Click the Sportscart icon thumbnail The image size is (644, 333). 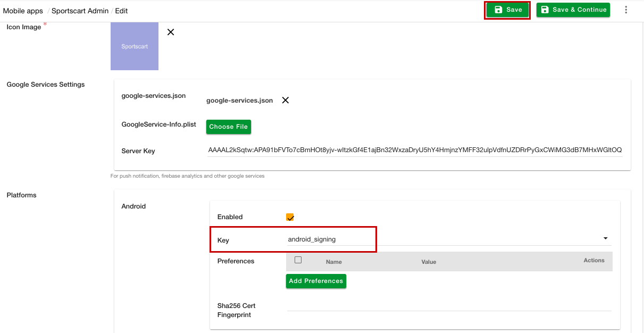pyautogui.click(x=135, y=46)
